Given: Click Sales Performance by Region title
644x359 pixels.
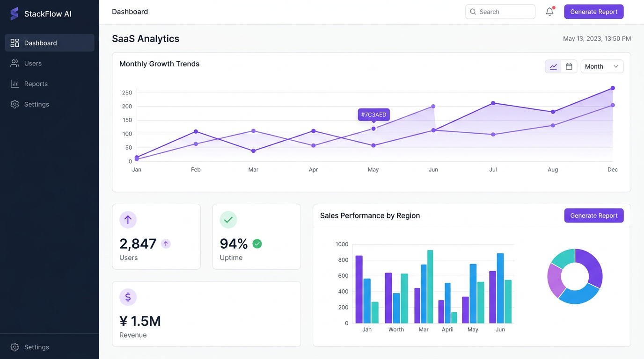Looking at the screenshot, I should pyautogui.click(x=370, y=215).
